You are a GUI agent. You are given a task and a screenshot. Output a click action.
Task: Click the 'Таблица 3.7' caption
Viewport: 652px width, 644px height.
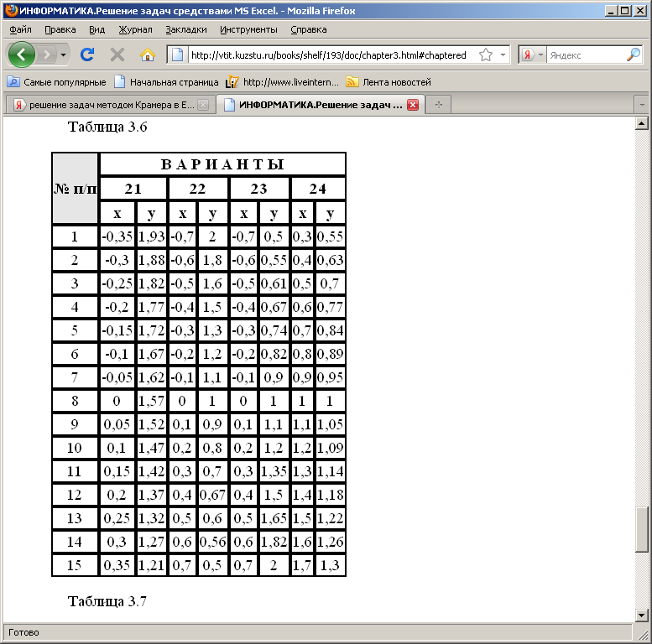coord(107,600)
